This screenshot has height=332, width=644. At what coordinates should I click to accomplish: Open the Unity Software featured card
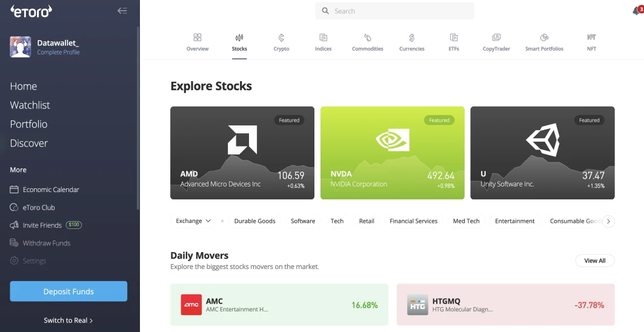(x=543, y=153)
